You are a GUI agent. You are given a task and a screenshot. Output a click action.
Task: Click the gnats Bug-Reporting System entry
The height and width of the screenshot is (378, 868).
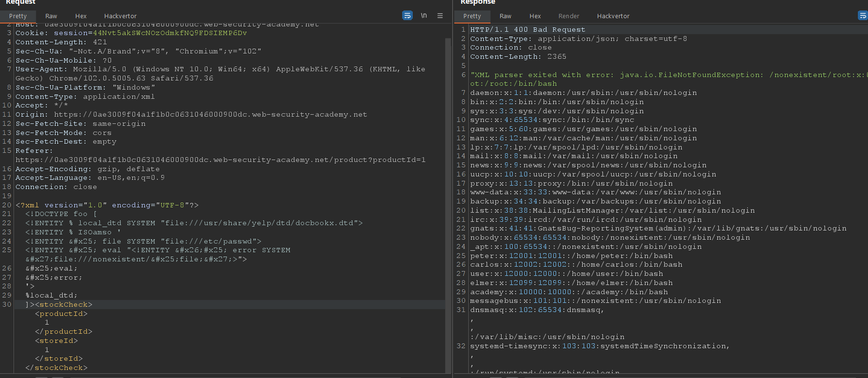(658, 229)
